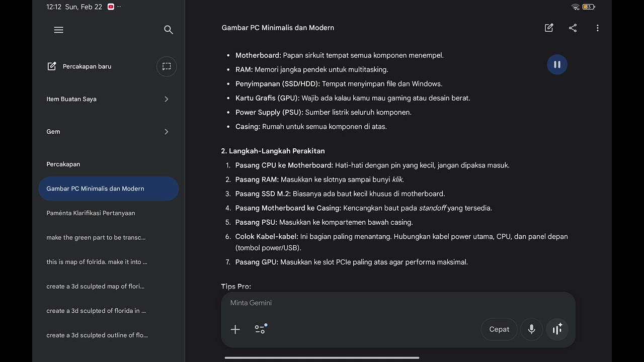Click the YouTube notification icon
644x362 pixels.
[x=111, y=7]
